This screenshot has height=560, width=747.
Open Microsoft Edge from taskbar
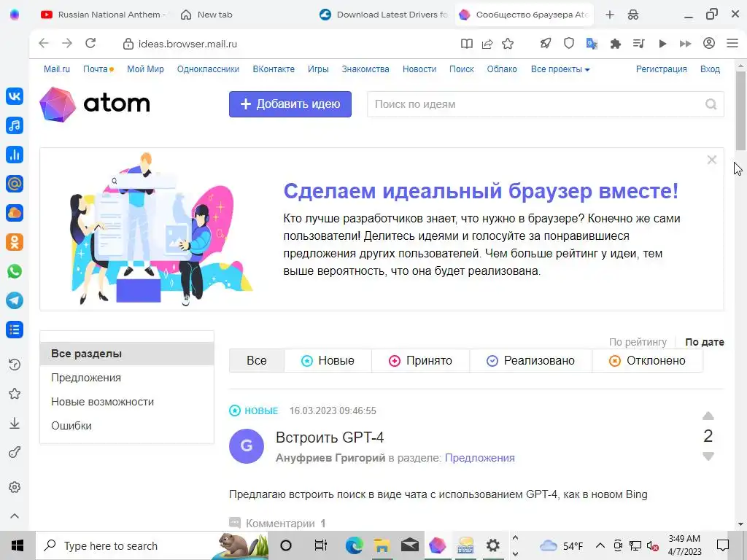tap(354, 545)
